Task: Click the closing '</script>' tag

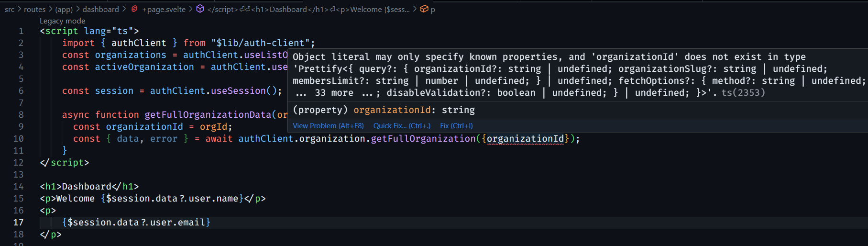Action: click(65, 163)
